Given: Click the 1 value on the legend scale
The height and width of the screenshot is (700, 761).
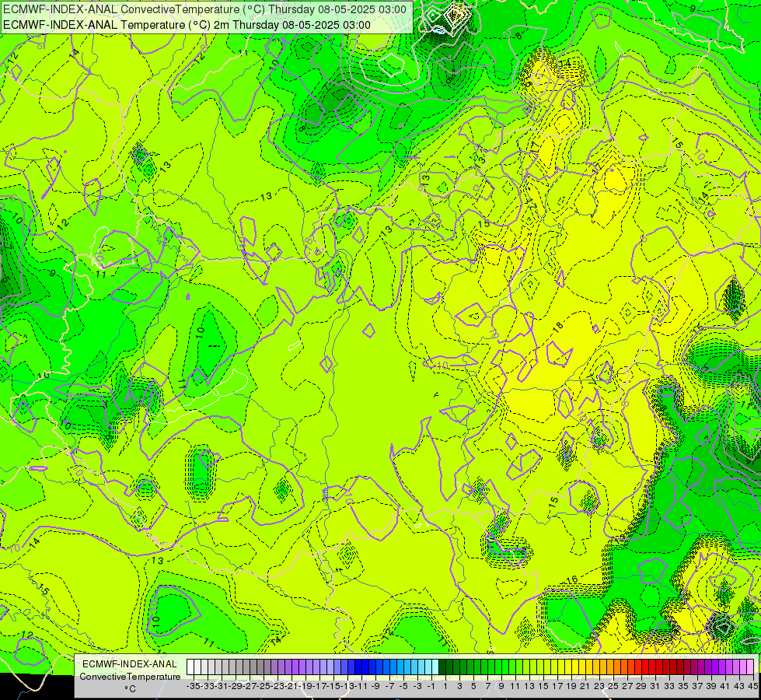Looking at the screenshot, I should [x=445, y=687].
